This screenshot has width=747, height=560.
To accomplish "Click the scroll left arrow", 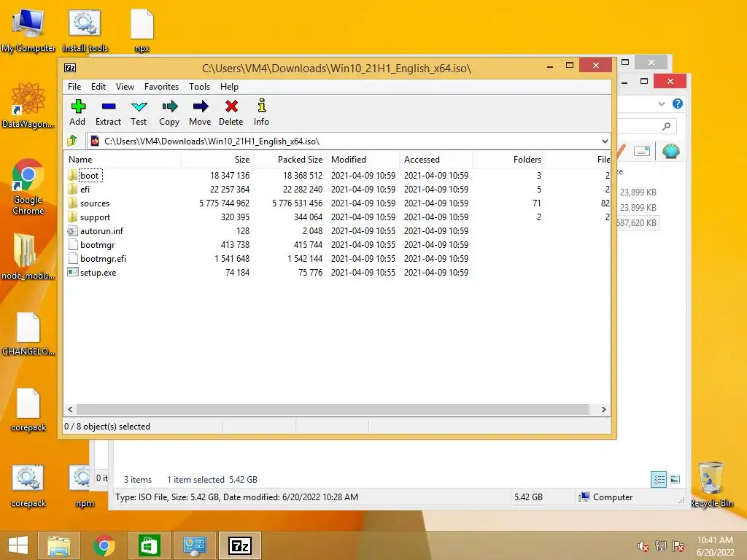I will 70,410.
